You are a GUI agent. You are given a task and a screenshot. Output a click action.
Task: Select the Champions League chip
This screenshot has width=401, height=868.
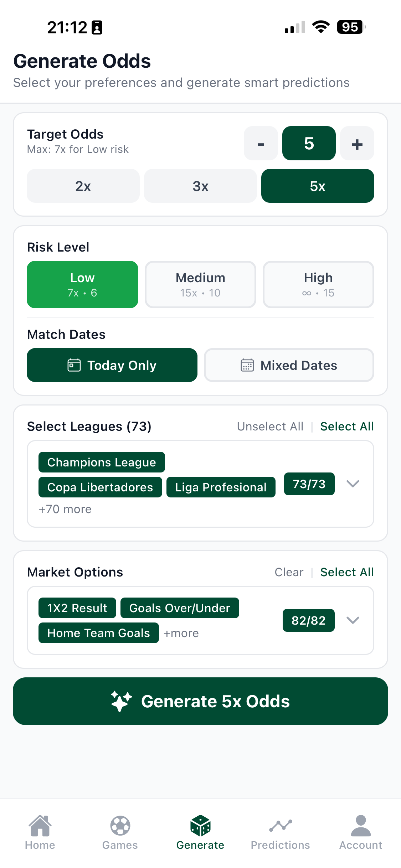101,462
